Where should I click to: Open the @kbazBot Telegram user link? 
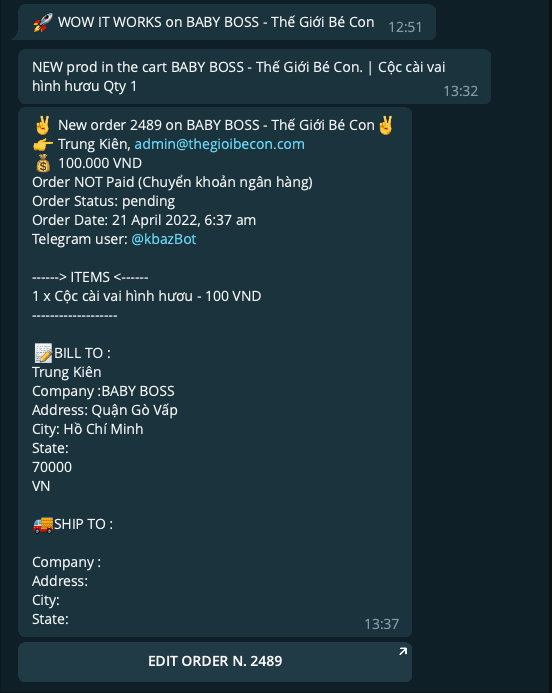pyautogui.click(x=164, y=239)
